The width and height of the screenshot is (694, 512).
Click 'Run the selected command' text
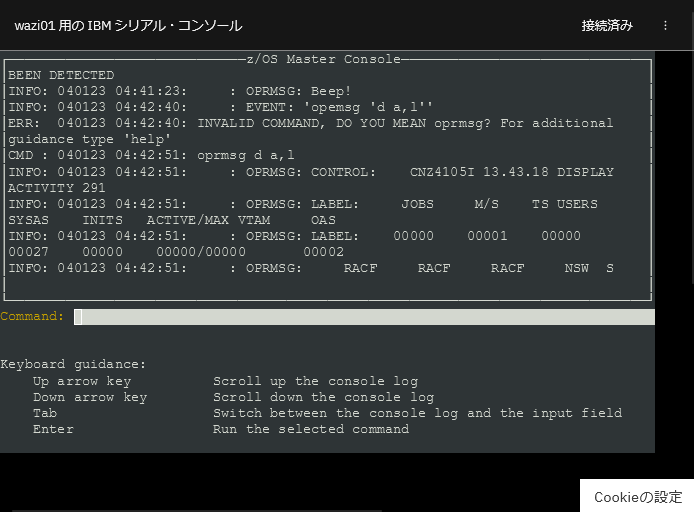tap(311, 429)
